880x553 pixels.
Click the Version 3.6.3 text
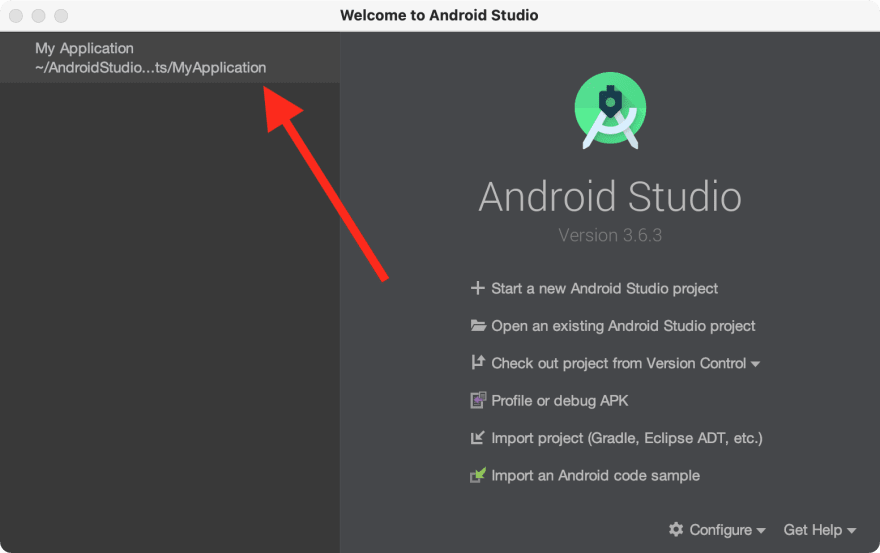pos(610,235)
